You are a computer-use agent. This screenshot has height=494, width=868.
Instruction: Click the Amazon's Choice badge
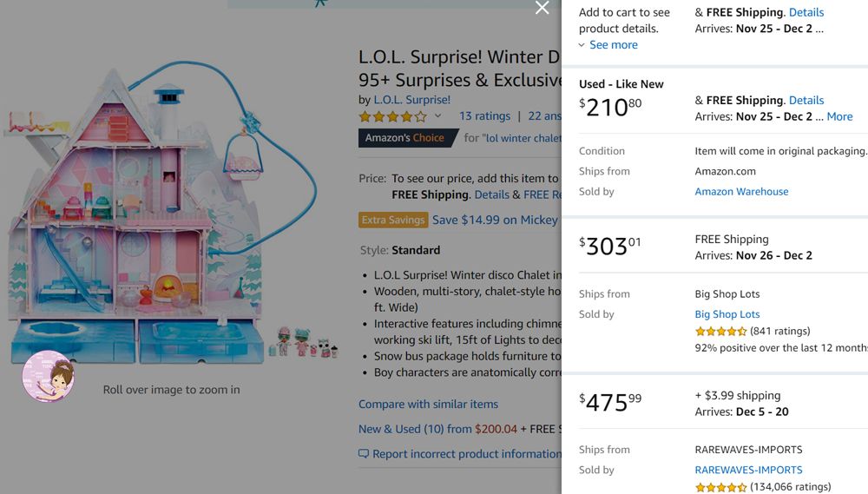[x=406, y=138]
